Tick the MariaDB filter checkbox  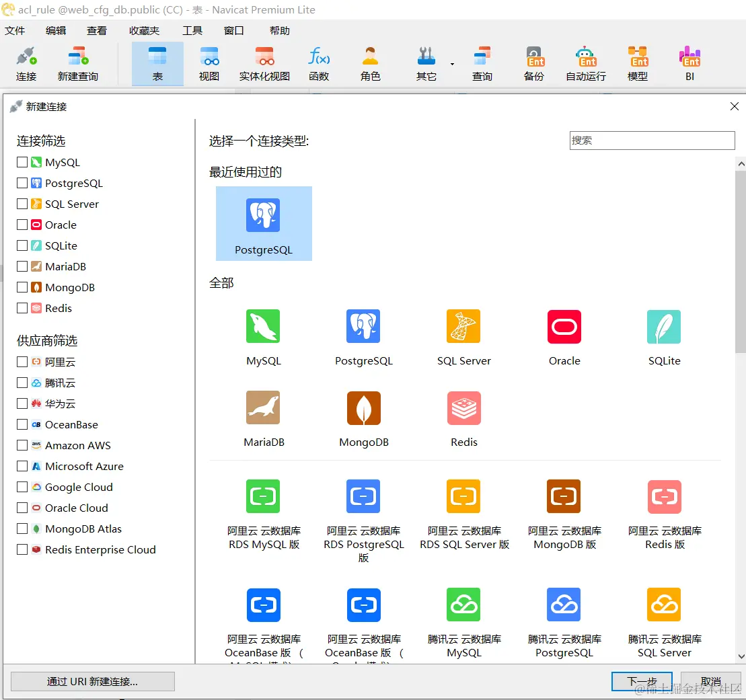point(22,266)
